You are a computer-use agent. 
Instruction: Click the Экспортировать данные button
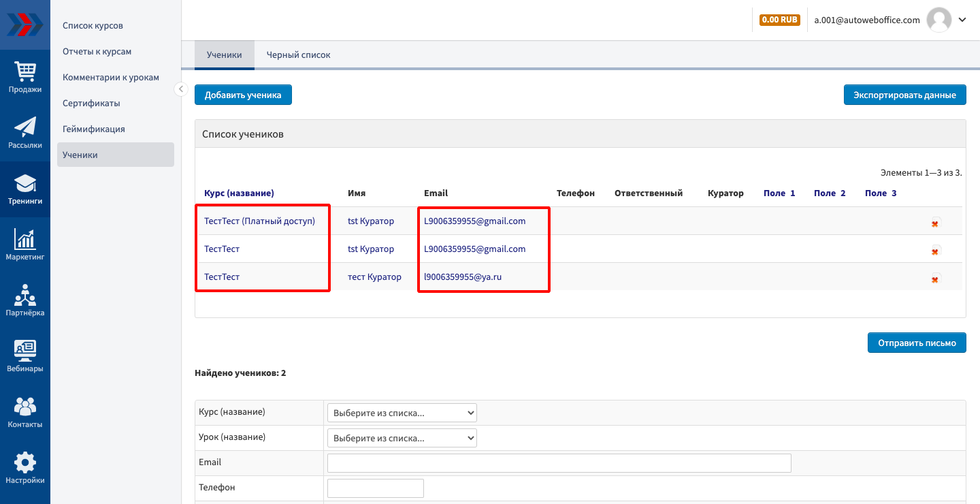tap(904, 95)
